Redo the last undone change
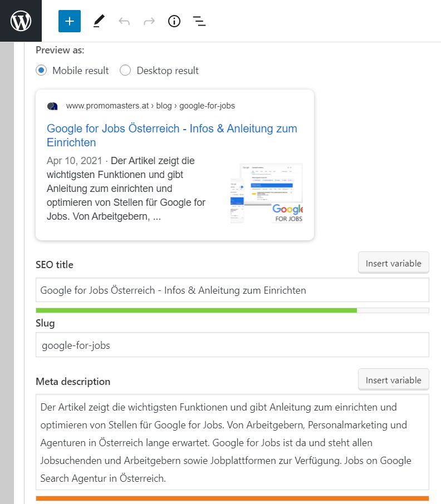Image resolution: width=441 pixels, height=504 pixels. [149, 21]
